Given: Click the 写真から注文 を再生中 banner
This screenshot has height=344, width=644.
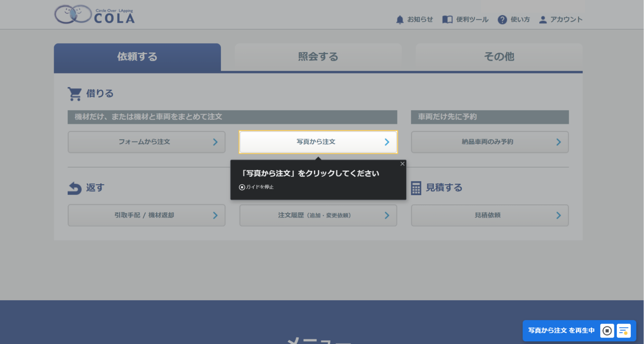Looking at the screenshot, I should pos(561,330).
